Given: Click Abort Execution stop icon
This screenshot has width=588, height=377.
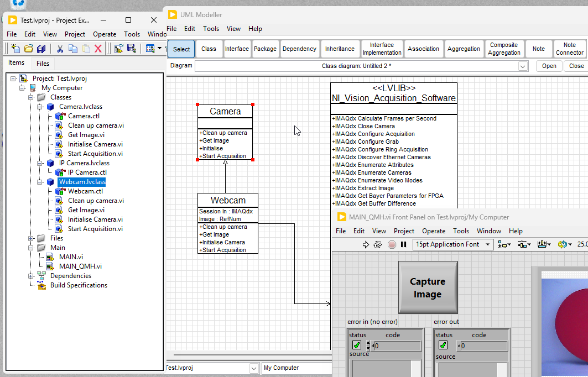Looking at the screenshot, I should [x=392, y=244].
